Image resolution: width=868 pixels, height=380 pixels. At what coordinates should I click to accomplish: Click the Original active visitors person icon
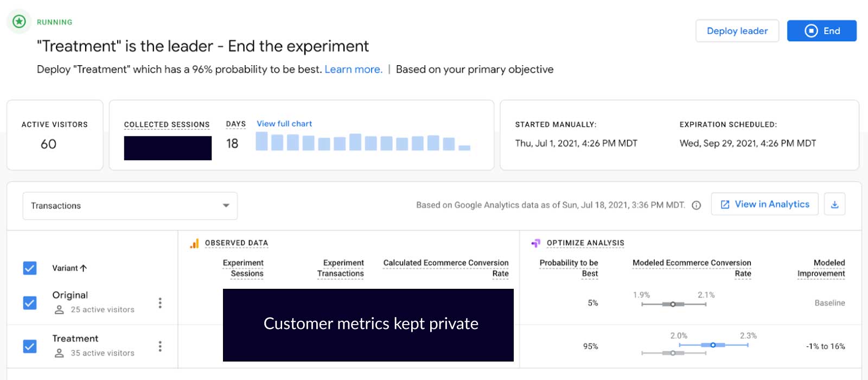click(60, 309)
